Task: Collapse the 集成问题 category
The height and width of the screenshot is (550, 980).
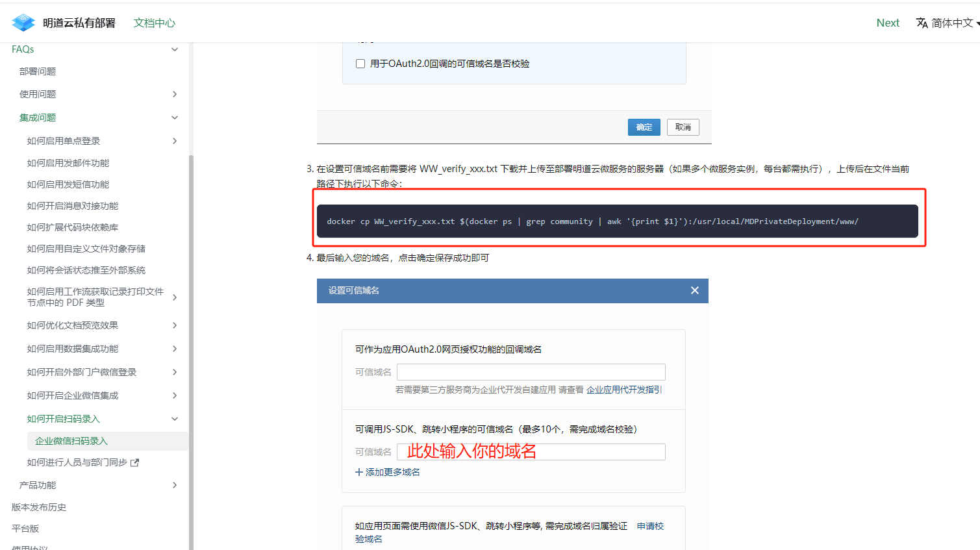Action: tap(174, 118)
